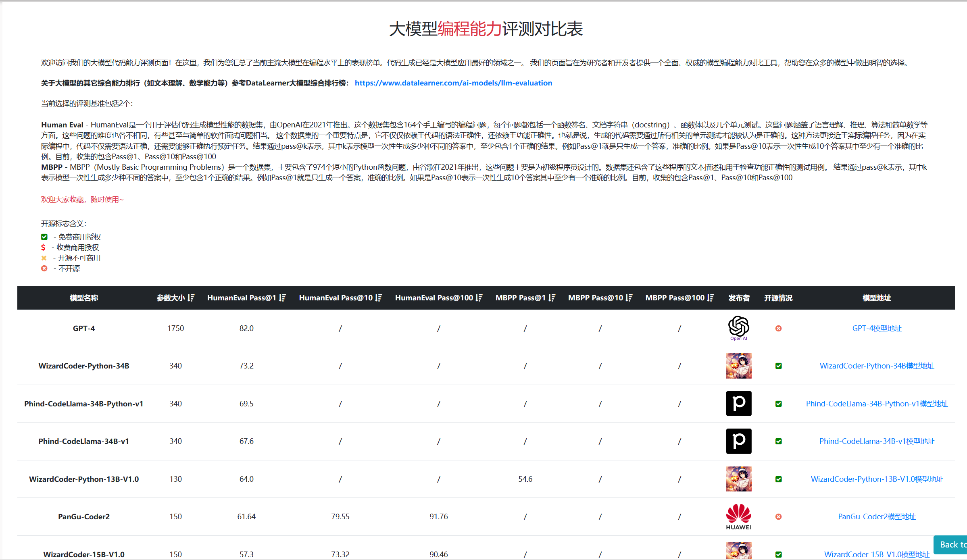Screen dimensions: 967x560
Task: Click the red not-open-source mark for GPT-4
Action: pos(779,328)
